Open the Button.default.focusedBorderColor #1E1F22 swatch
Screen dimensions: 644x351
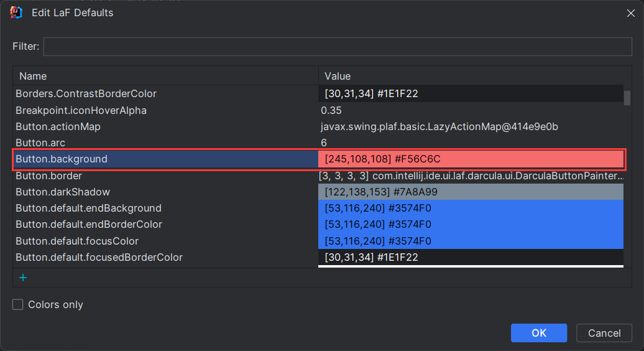tap(471, 257)
